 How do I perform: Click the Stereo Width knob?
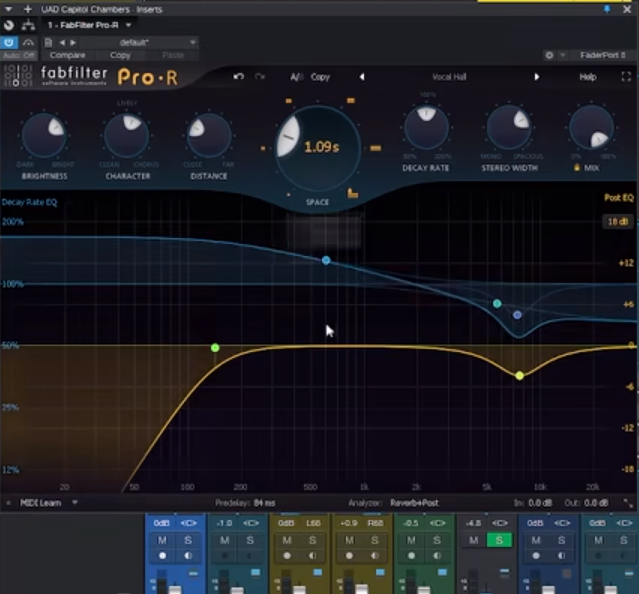click(509, 127)
